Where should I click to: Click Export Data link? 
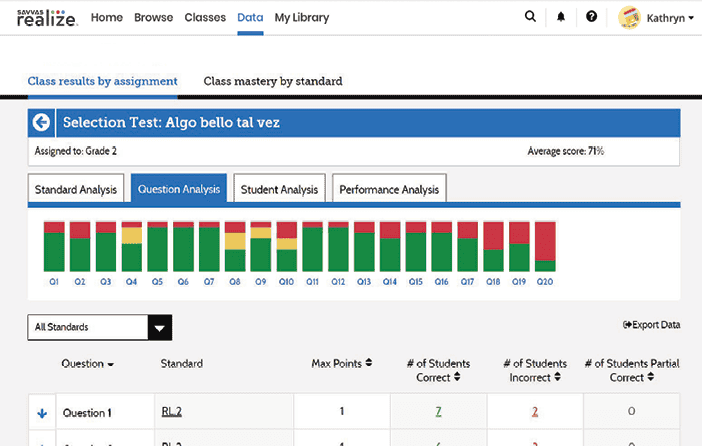click(651, 325)
